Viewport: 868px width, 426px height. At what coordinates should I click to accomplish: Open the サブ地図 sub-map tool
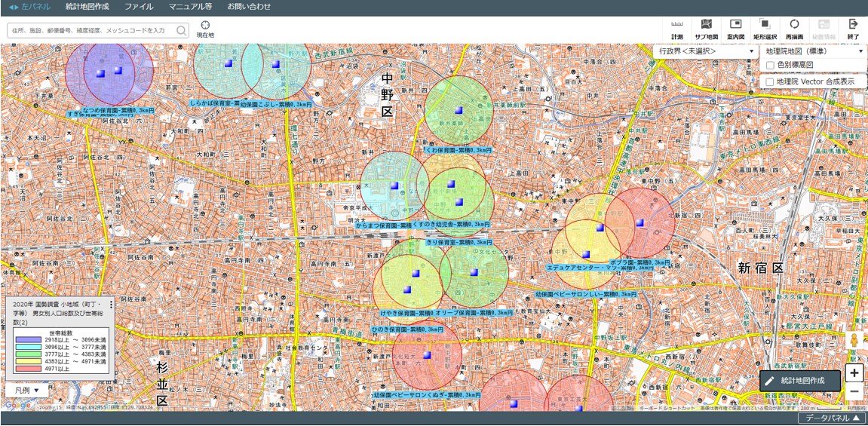(706, 30)
